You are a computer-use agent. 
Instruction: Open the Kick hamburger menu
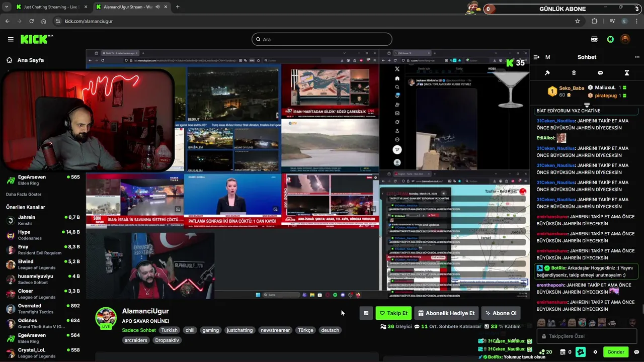coord(11,39)
